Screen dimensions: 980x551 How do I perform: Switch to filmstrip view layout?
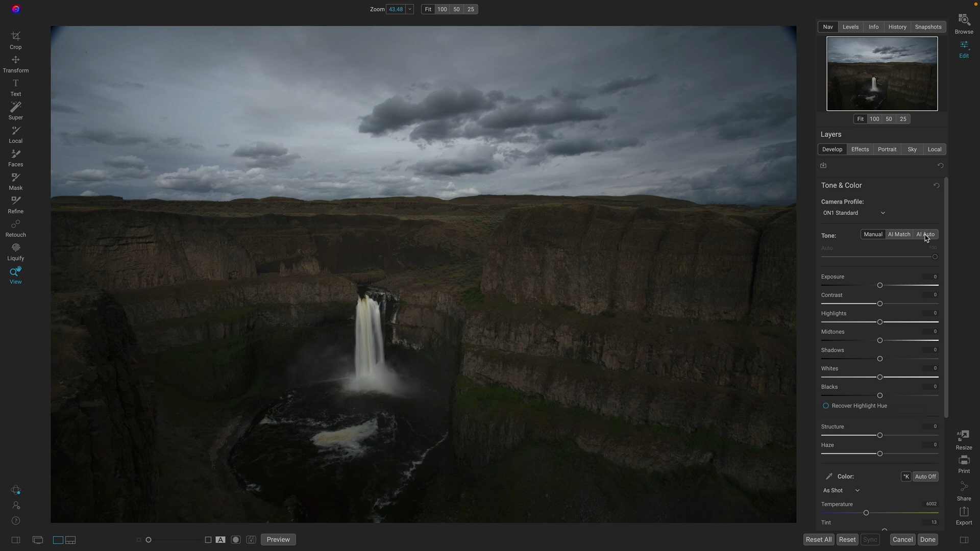pos(70,540)
